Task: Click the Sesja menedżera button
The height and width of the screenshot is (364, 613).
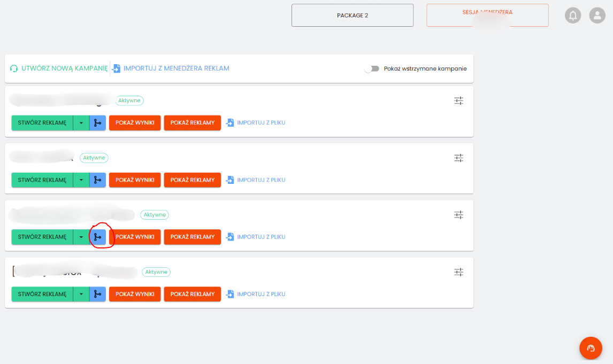Action: pos(487,16)
